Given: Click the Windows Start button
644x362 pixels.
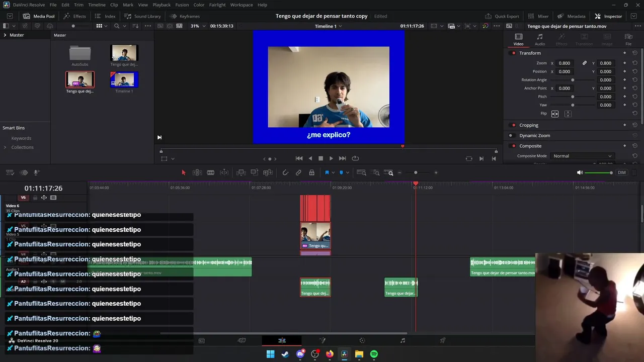Looking at the screenshot, I should [x=271, y=354].
